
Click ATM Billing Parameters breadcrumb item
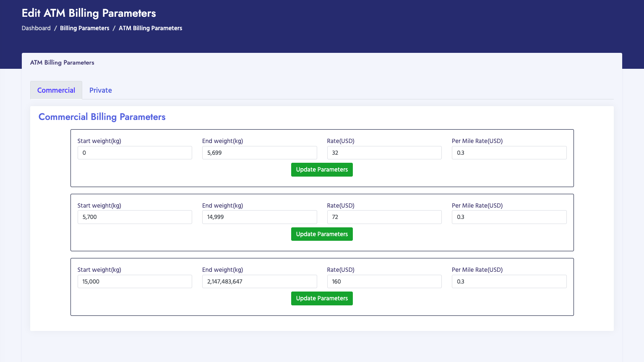coord(150,28)
